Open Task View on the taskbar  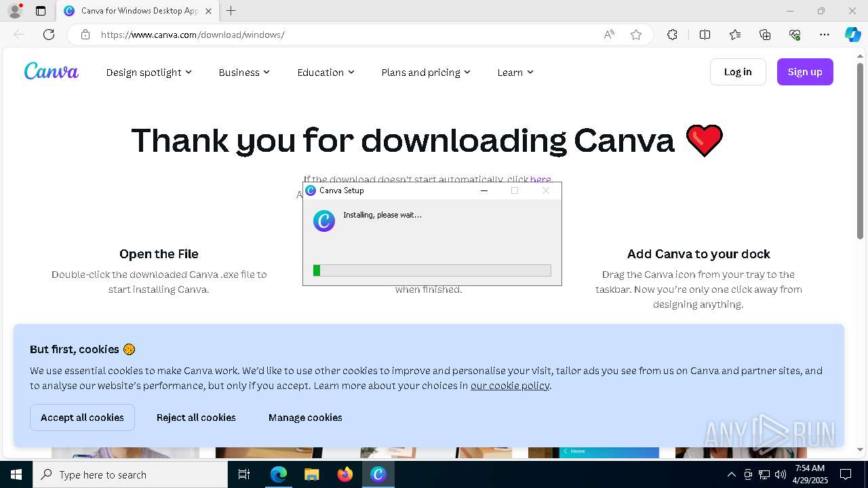click(244, 474)
